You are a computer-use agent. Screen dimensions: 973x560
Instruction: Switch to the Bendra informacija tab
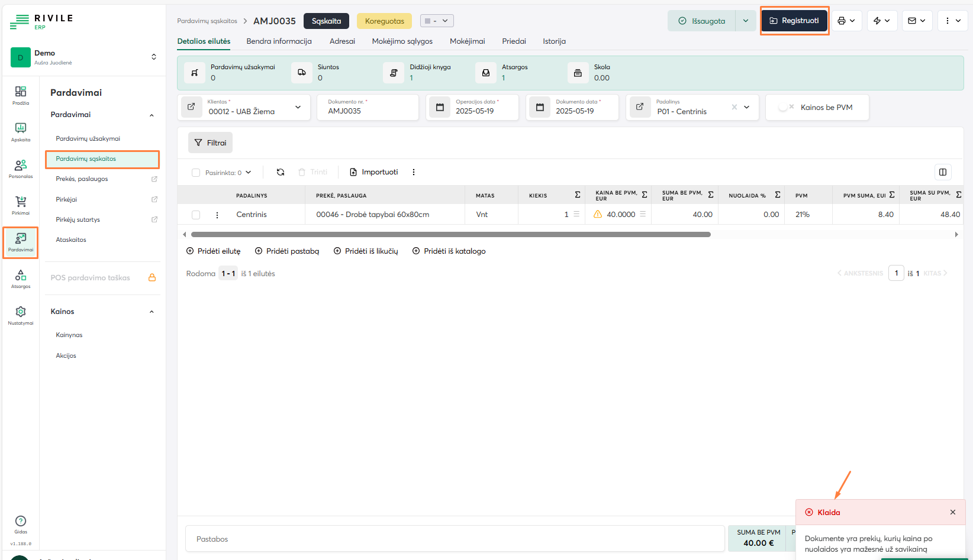click(279, 41)
